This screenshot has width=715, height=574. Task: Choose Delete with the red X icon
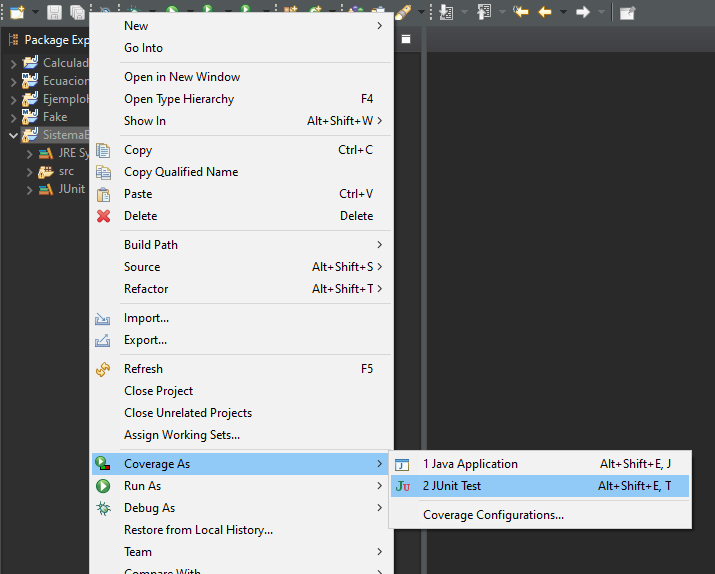coord(140,216)
